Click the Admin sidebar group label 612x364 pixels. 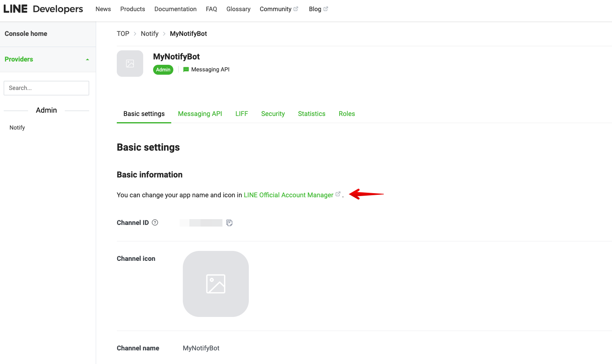click(46, 110)
